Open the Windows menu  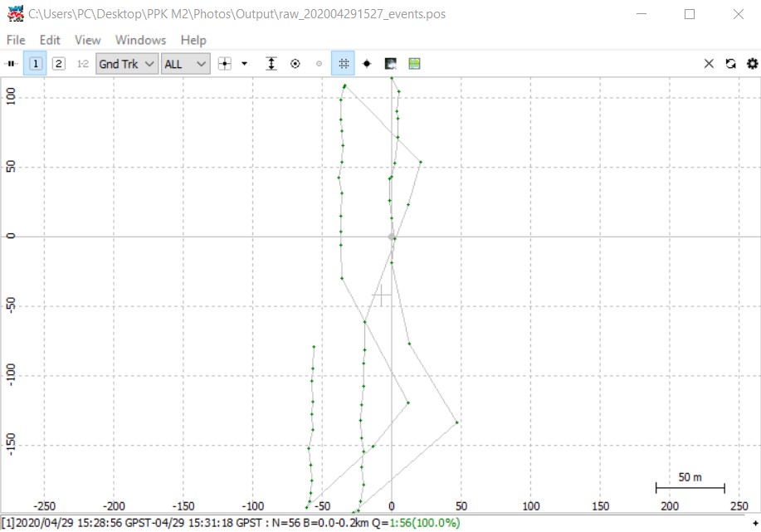140,40
